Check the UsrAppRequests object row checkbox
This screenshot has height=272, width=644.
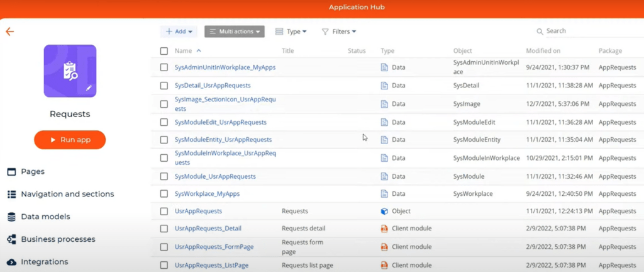click(x=164, y=211)
